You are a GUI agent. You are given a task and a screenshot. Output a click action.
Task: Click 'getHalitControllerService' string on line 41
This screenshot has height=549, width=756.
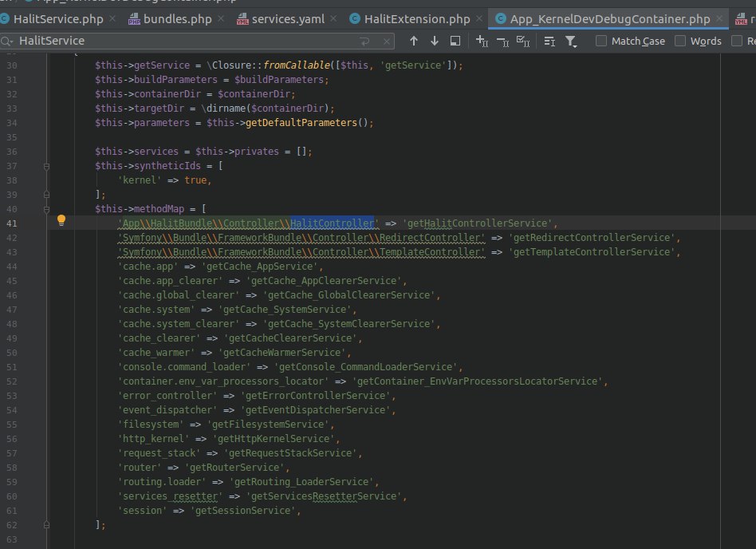[478, 223]
